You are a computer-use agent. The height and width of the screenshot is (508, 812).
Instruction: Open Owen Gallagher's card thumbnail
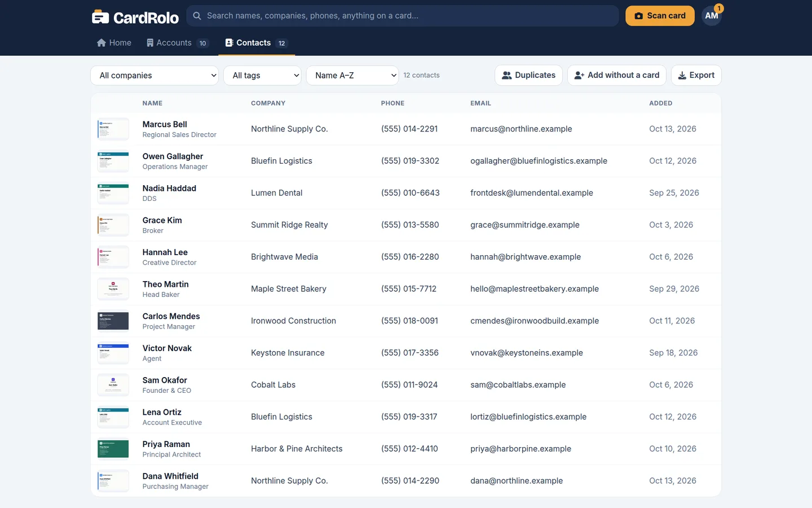pos(113,161)
